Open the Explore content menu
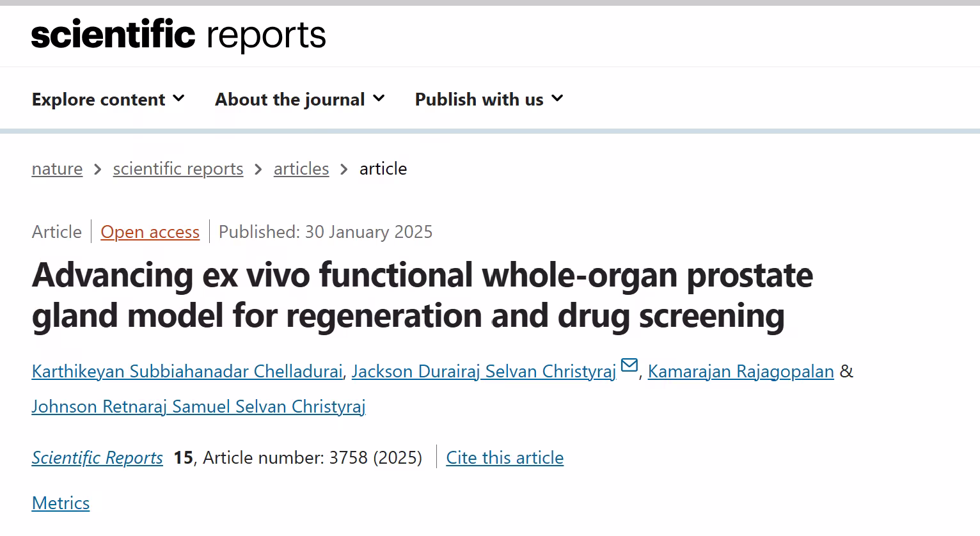The width and height of the screenshot is (980, 536). [108, 99]
